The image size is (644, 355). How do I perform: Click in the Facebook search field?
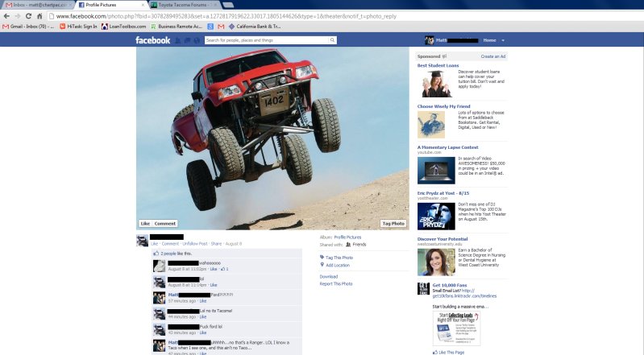click(x=267, y=40)
